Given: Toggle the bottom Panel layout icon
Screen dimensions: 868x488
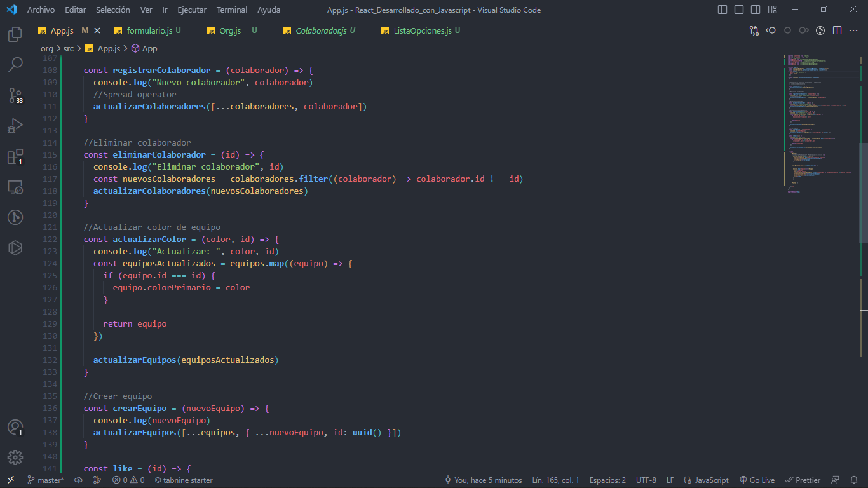Looking at the screenshot, I should click(x=739, y=10).
